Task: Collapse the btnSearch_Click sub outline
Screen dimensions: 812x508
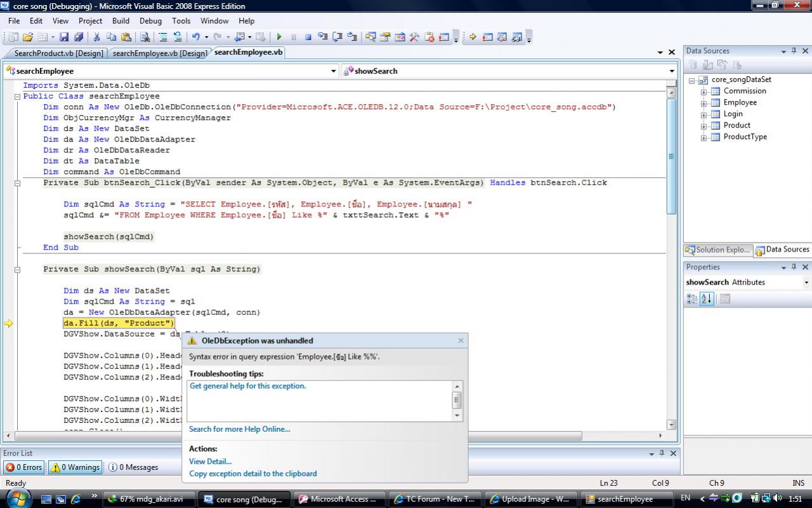Action: point(18,183)
